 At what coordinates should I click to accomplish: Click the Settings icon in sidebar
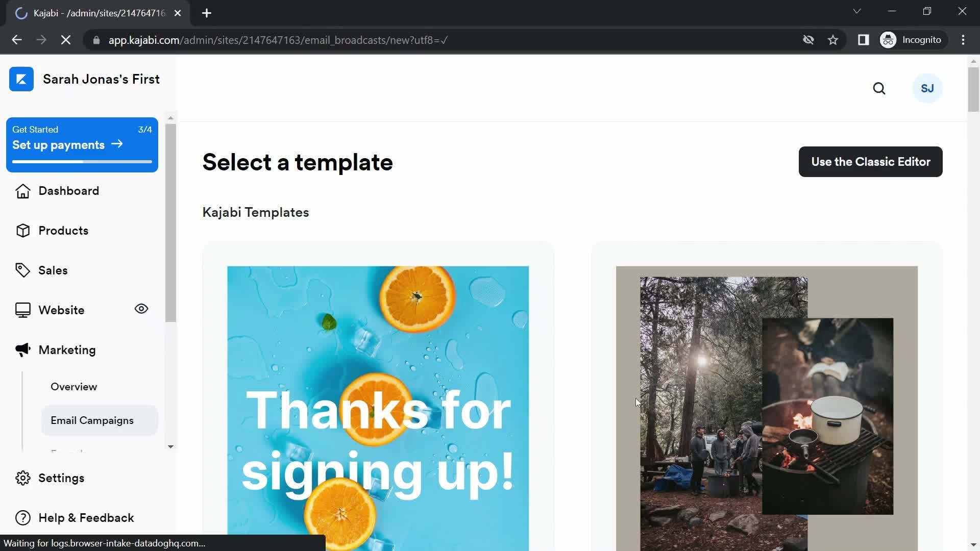point(22,479)
